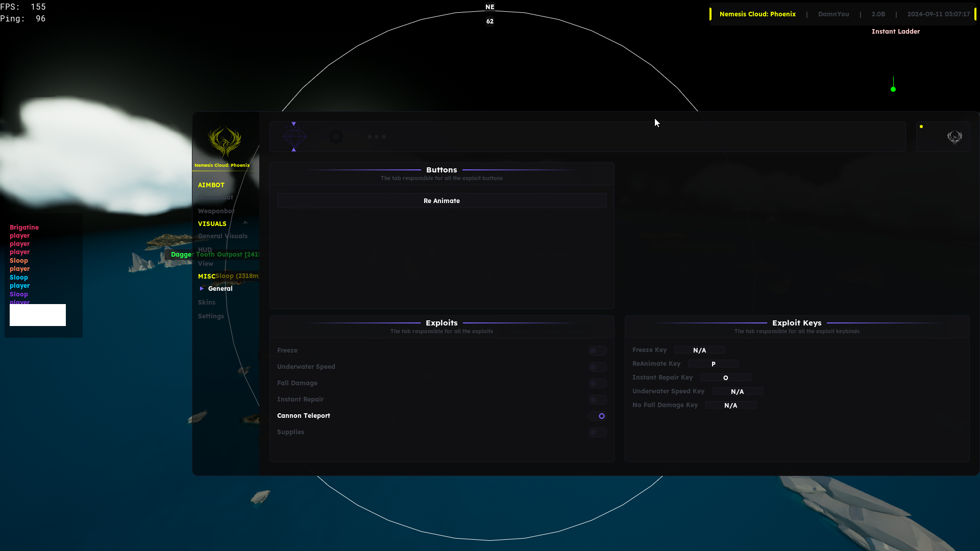The width and height of the screenshot is (980, 551).
Task: Click the yellow status dot near phoenix icon
Action: (921, 127)
